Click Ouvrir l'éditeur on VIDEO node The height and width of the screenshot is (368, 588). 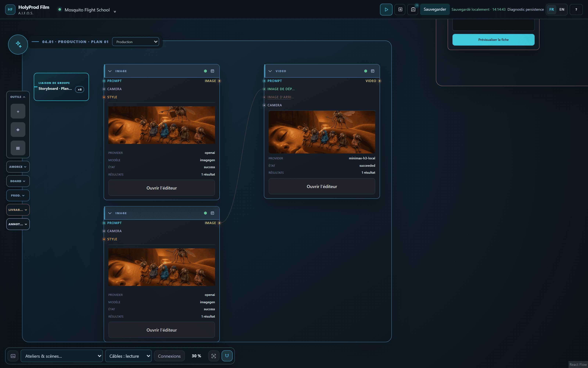pyautogui.click(x=322, y=186)
